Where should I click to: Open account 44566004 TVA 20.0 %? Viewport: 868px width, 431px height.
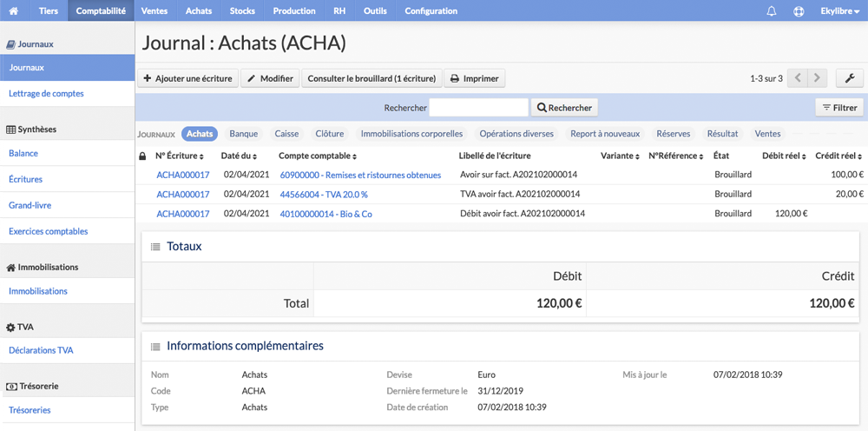pyautogui.click(x=324, y=194)
